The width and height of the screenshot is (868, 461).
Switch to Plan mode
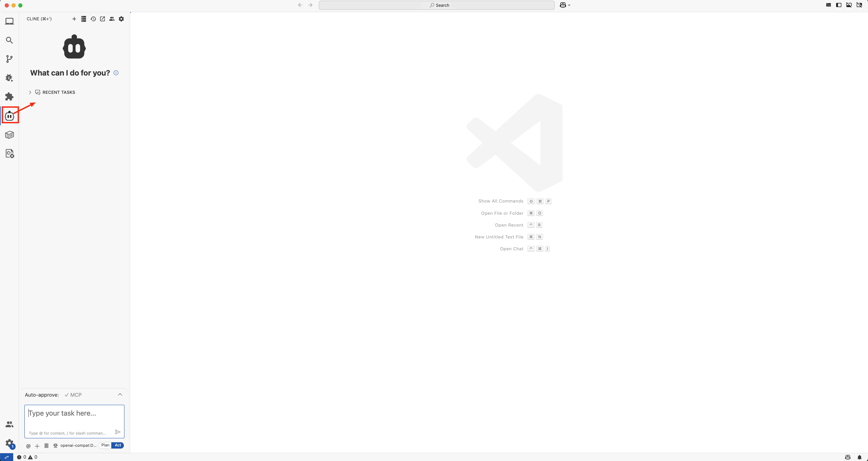[x=105, y=445]
